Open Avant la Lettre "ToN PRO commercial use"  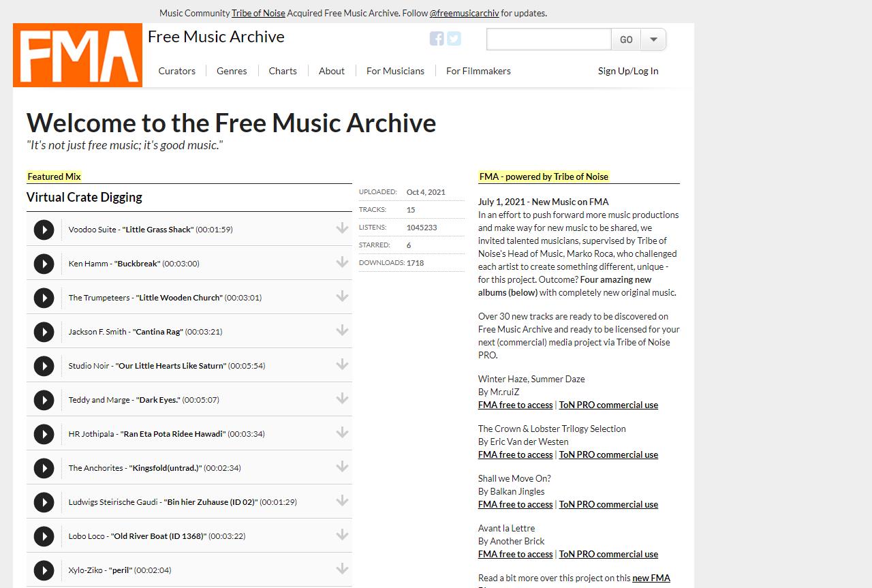point(608,554)
